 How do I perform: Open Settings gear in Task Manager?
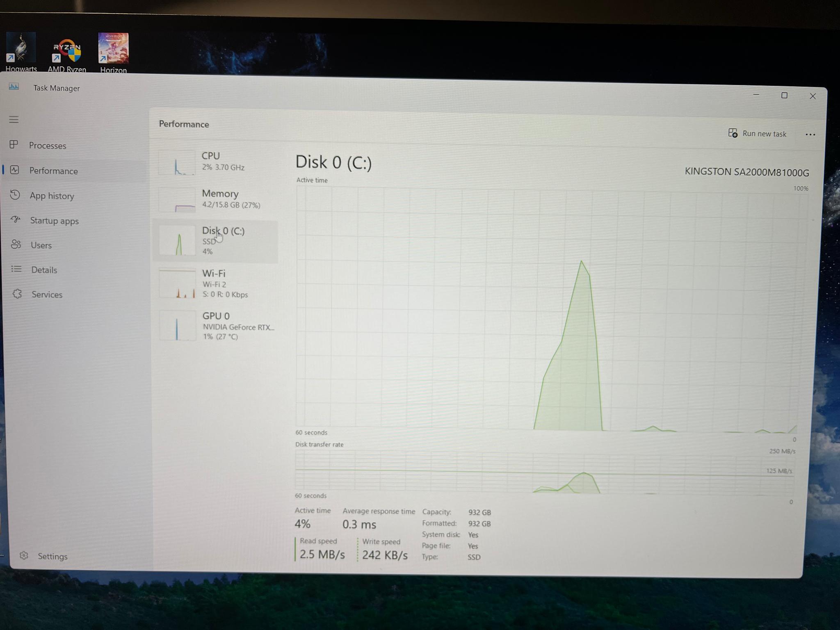point(24,556)
